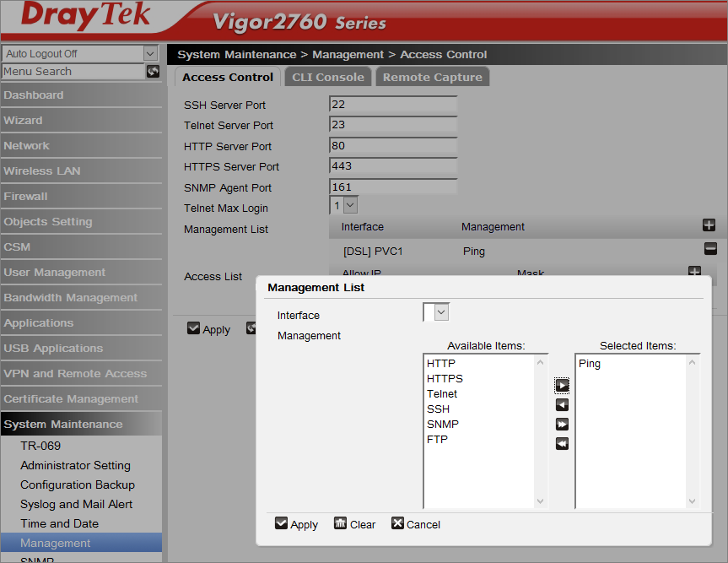Edit the SNMP Agent Port field
The height and width of the screenshot is (563, 728).
pyautogui.click(x=393, y=187)
